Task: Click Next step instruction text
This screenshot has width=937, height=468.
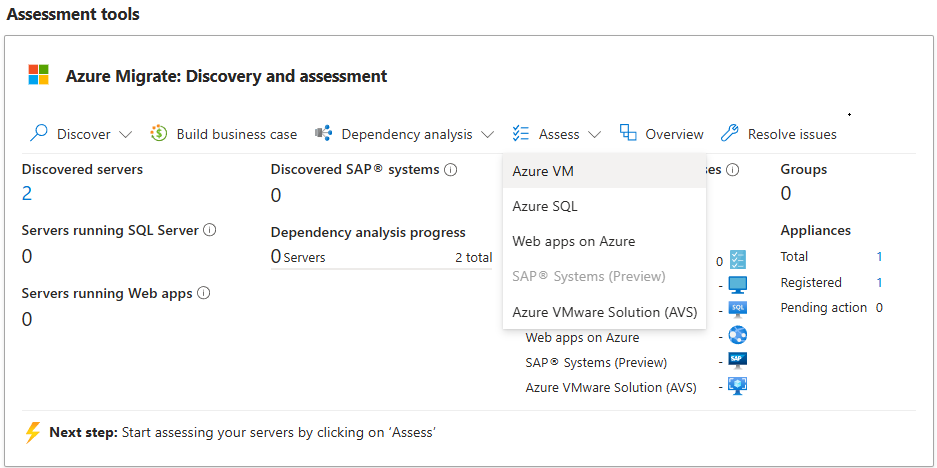Action: (x=242, y=432)
